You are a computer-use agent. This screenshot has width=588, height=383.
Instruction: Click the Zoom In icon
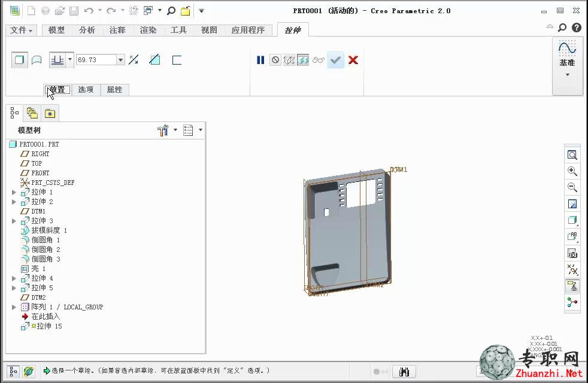572,171
